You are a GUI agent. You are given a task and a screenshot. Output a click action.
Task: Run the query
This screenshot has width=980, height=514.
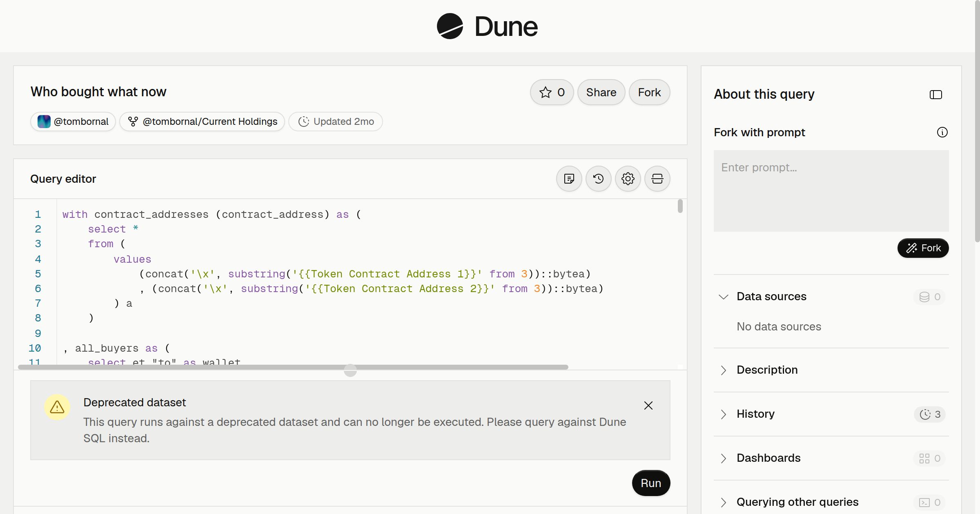[x=651, y=483]
